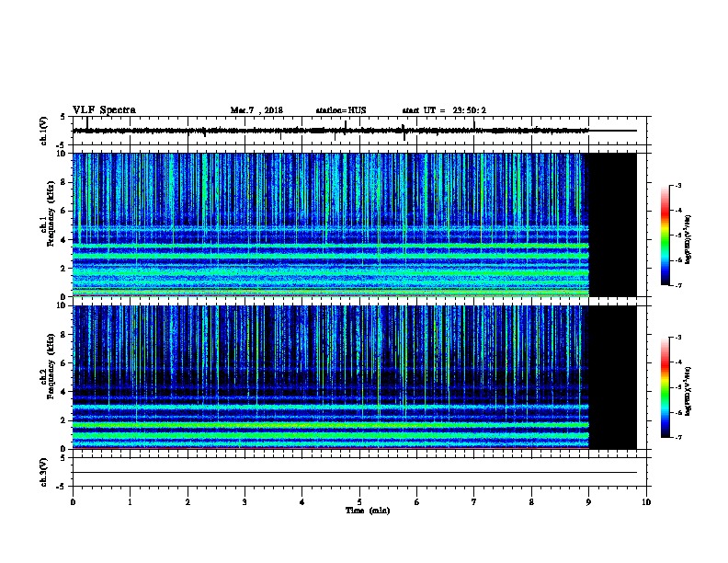Screen dimensions: 728x563
Task: Click the "station=HUS" header label
Action: (x=341, y=110)
